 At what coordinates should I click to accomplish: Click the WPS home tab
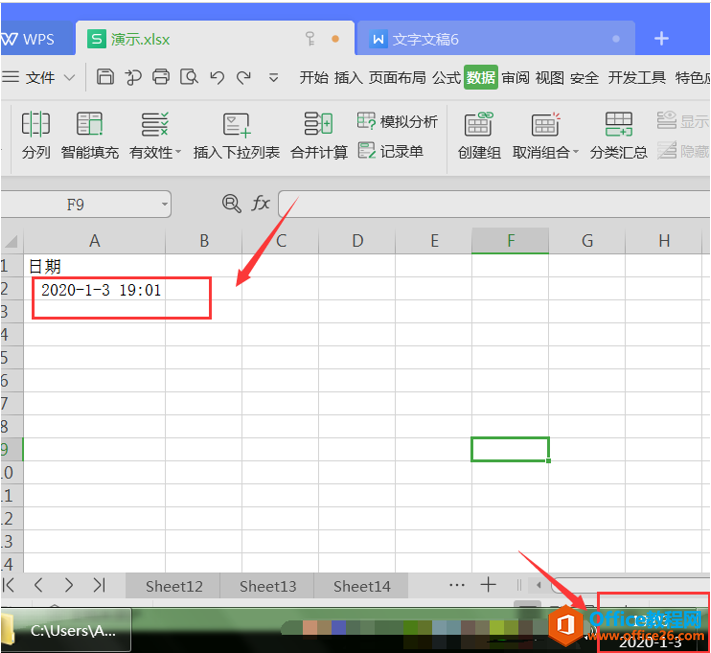pyautogui.click(x=37, y=39)
